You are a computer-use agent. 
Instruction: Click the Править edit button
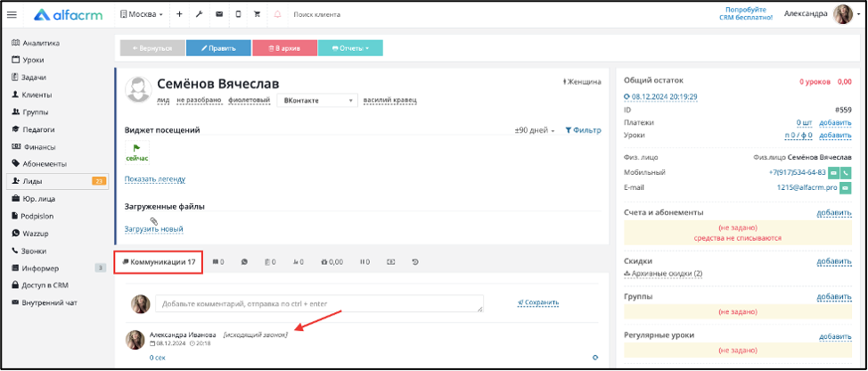218,48
